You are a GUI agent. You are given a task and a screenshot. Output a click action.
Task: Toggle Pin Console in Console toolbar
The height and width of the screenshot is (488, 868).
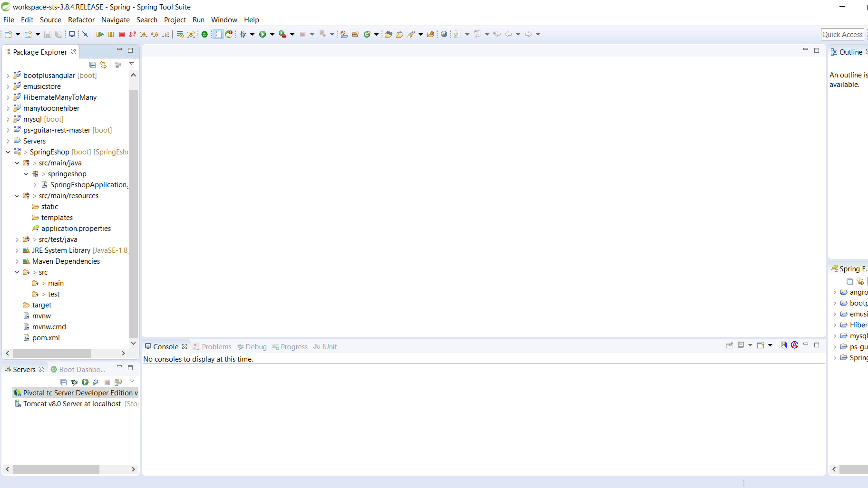click(x=730, y=345)
